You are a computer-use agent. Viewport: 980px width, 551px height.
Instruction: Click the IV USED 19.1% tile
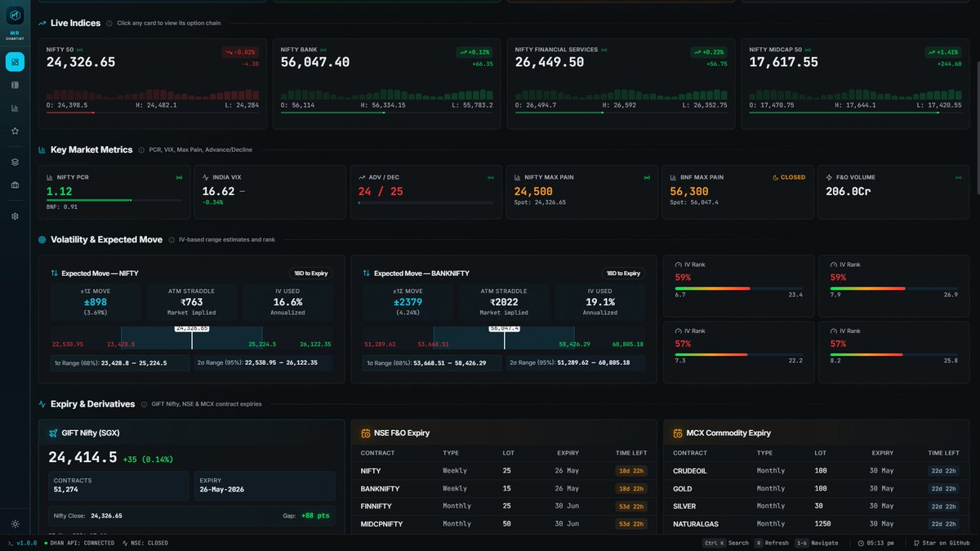click(600, 301)
